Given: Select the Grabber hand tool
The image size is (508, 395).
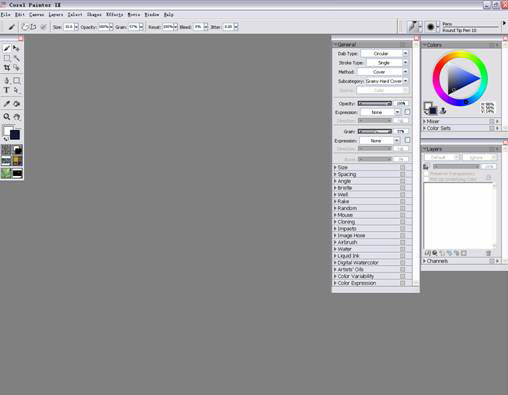Looking at the screenshot, I should [x=17, y=117].
